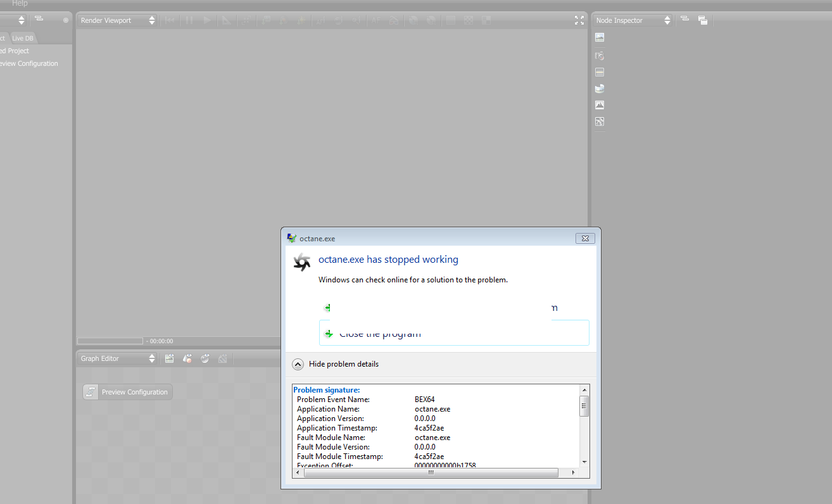Click the Octane logo in the error dialog
The image size is (832, 504).
pos(302,261)
